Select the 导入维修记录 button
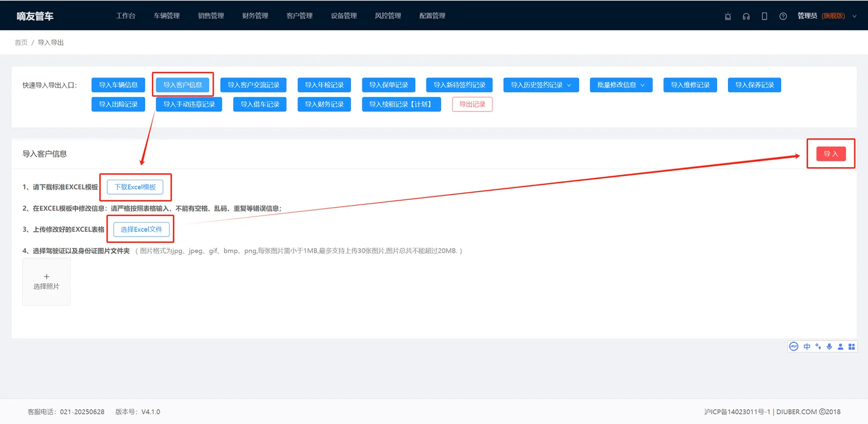868x424 pixels. pos(690,85)
